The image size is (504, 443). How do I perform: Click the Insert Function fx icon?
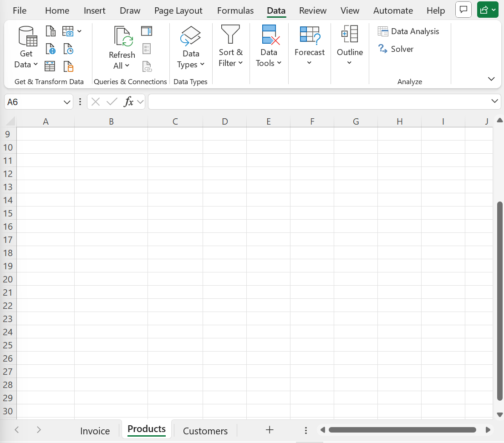click(129, 102)
